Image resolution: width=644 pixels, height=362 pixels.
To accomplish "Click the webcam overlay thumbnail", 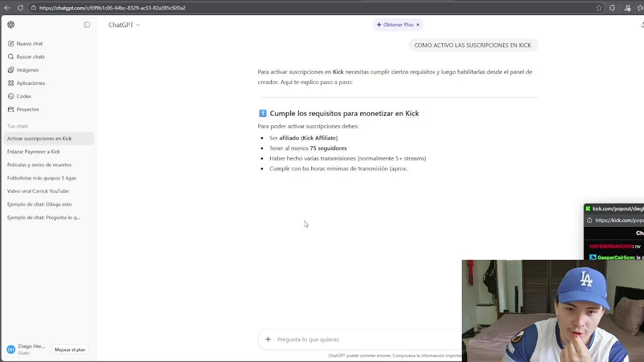I will coord(553,311).
